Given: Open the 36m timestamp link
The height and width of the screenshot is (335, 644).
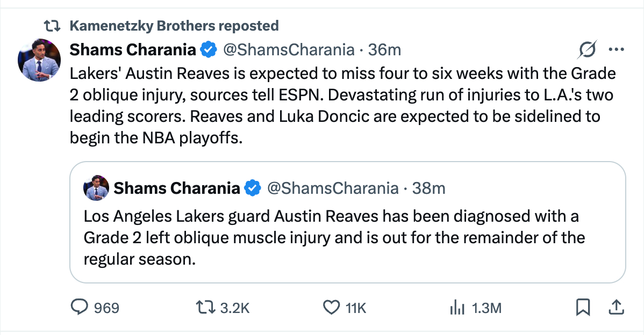Looking at the screenshot, I should pos(385,50).
